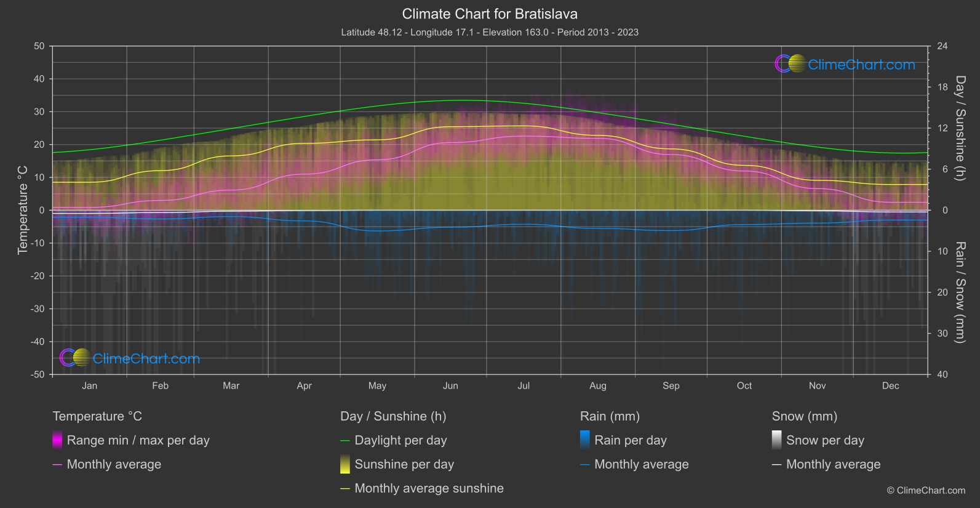Click the '-50' tick on temperature axis

[38, 374]
